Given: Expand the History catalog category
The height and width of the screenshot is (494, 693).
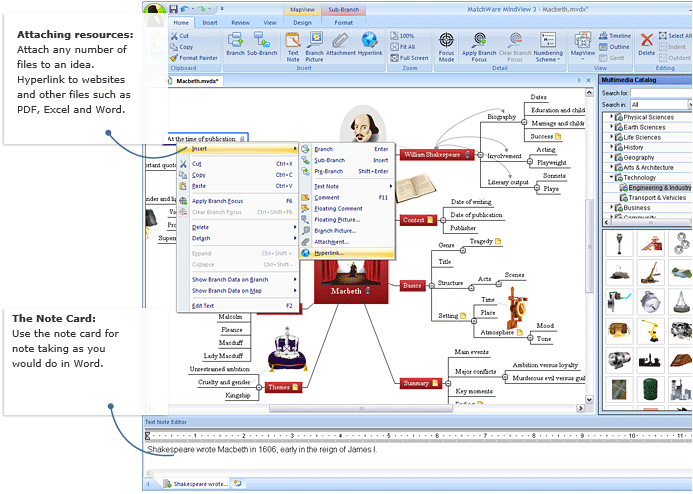Looking at the screenshot, I should pos(612,147).
